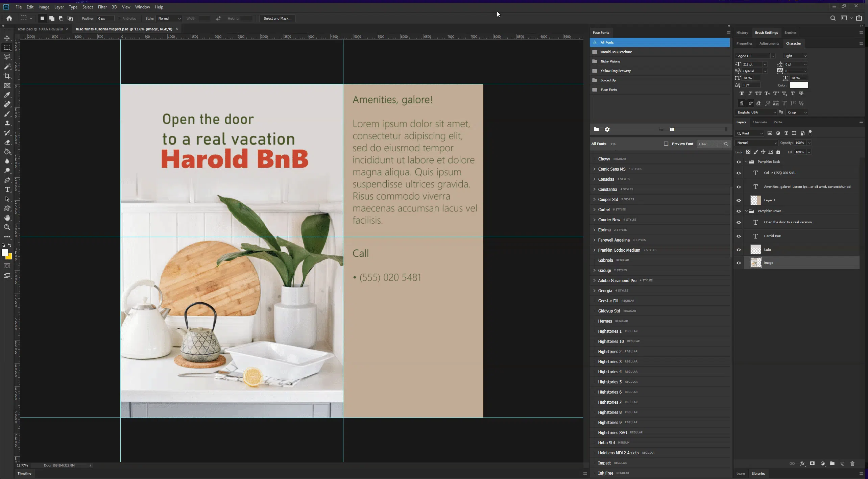Toggle visibility of Pamphlet Back group
The width and height of the screenshot is (868, 479).
739,162
